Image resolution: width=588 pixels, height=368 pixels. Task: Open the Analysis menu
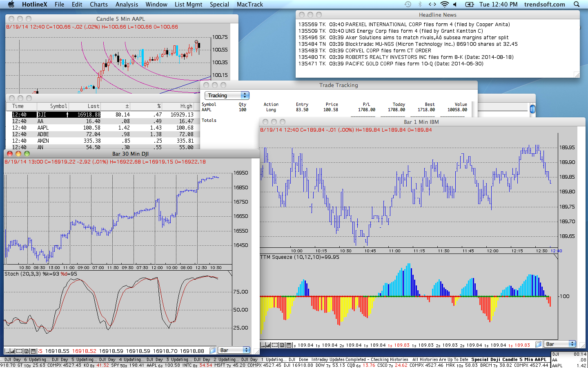127,4
